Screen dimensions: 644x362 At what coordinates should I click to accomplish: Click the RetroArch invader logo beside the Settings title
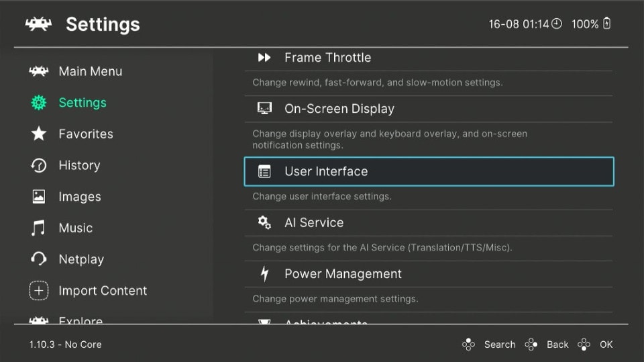(x=39, y=24)
